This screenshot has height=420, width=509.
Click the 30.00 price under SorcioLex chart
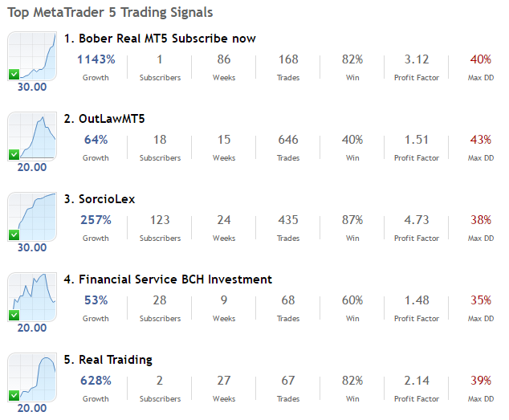pyautogui.click(x=32, y=247)
